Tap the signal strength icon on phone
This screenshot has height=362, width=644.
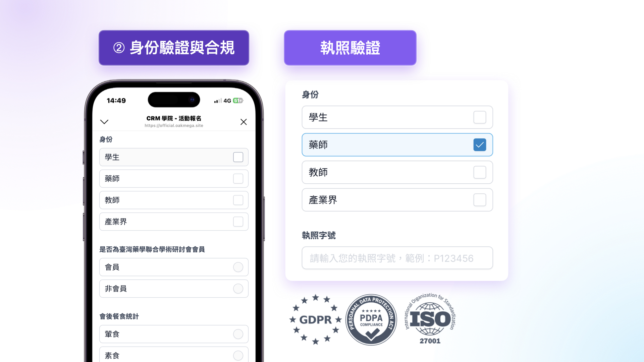click(218, 101)
